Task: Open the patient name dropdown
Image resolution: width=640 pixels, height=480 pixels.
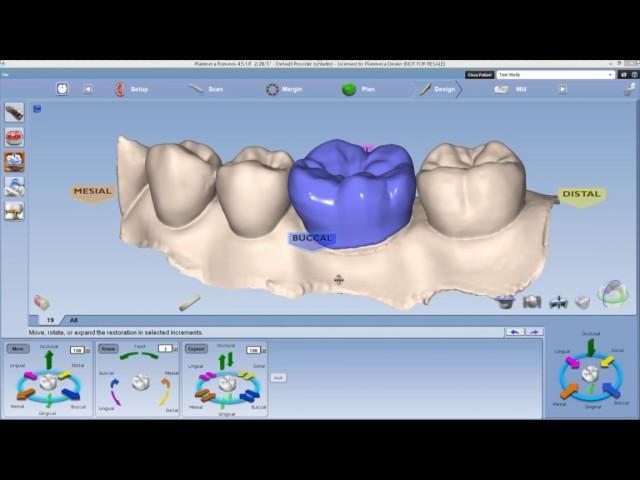Action: (555, 74)
